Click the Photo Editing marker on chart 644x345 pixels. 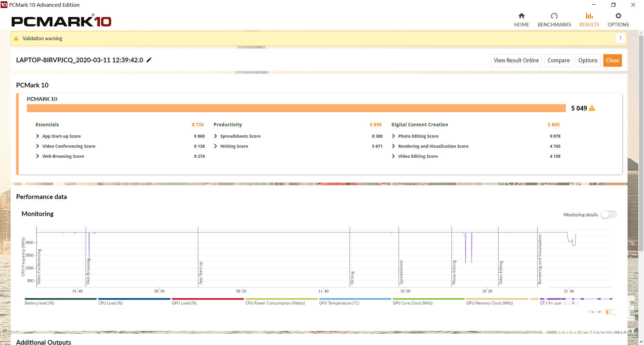[454, 272]
